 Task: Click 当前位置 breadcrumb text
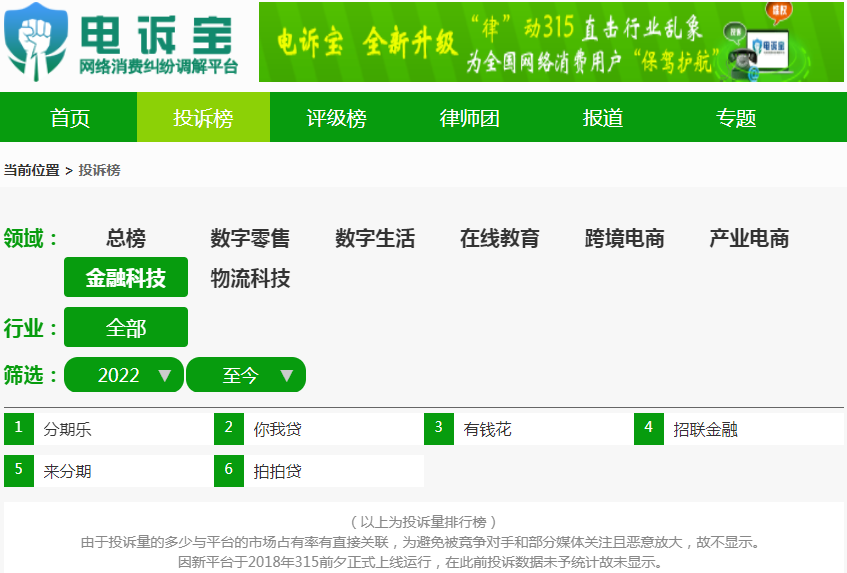(31, 170)
